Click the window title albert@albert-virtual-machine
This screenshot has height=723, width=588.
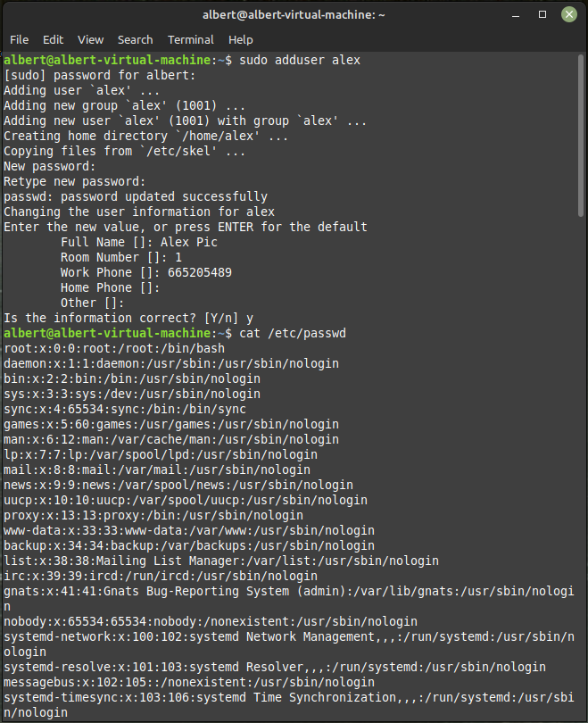[294, 15]
